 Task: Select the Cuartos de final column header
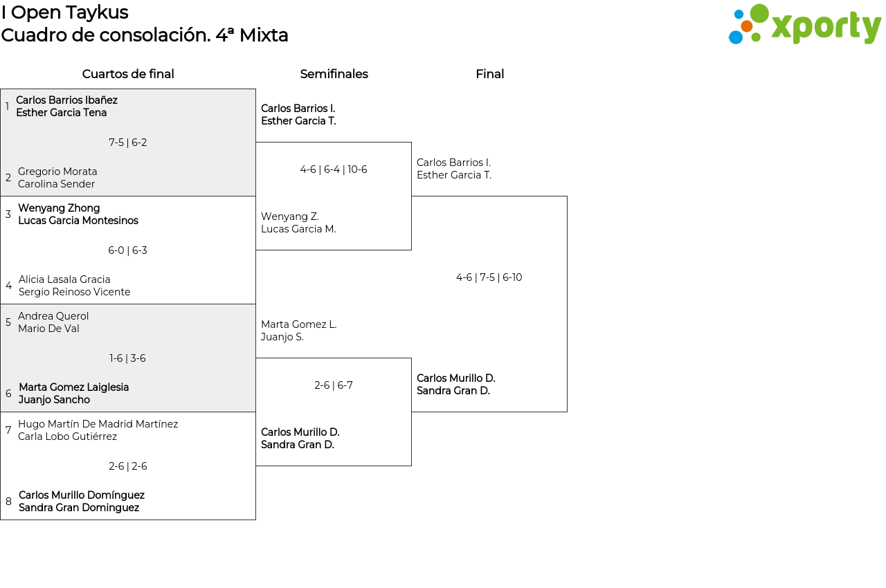tap(128, 74)
